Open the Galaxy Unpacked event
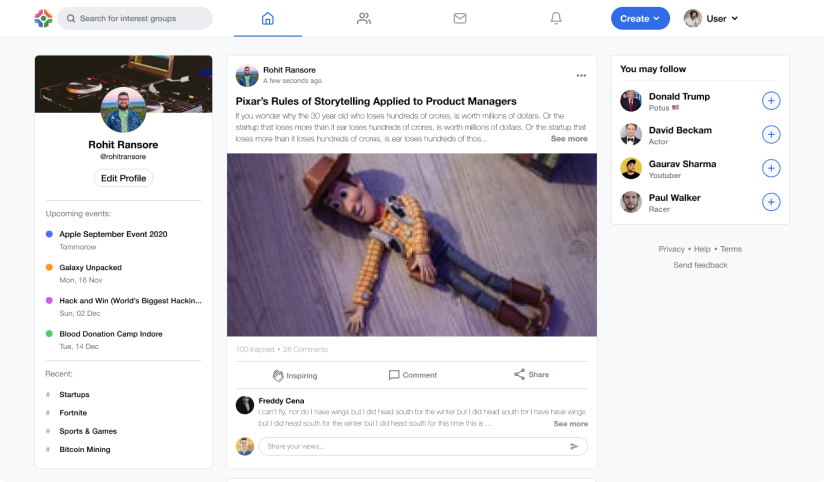 pos(90,267)
